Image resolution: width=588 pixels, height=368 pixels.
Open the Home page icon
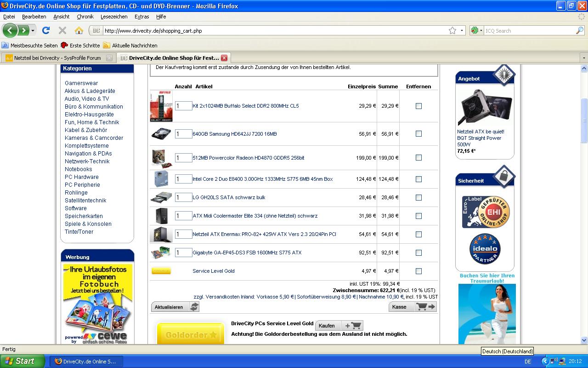tap(79, 31)
